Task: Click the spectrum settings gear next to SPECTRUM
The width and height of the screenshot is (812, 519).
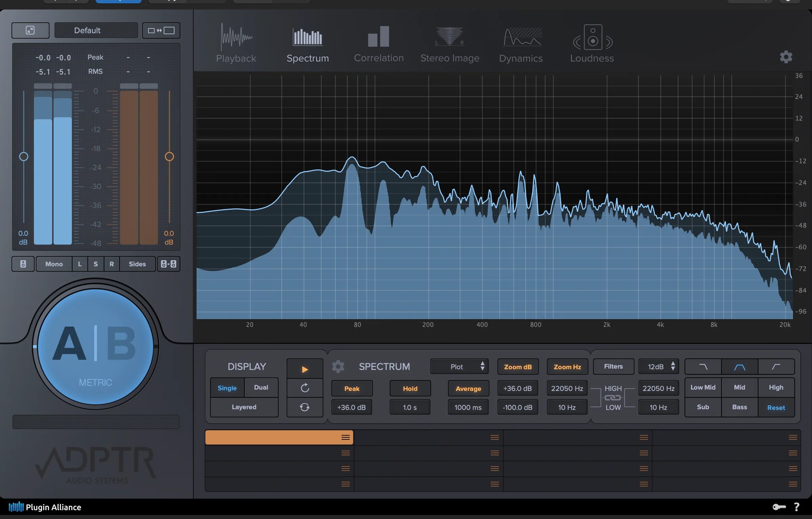Action: coord(338,366)
